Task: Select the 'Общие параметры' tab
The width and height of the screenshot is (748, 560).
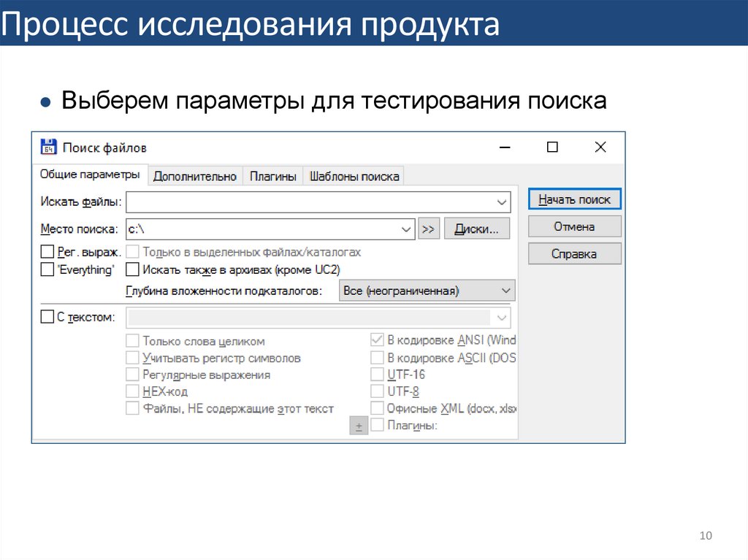Action: (90, 174)
